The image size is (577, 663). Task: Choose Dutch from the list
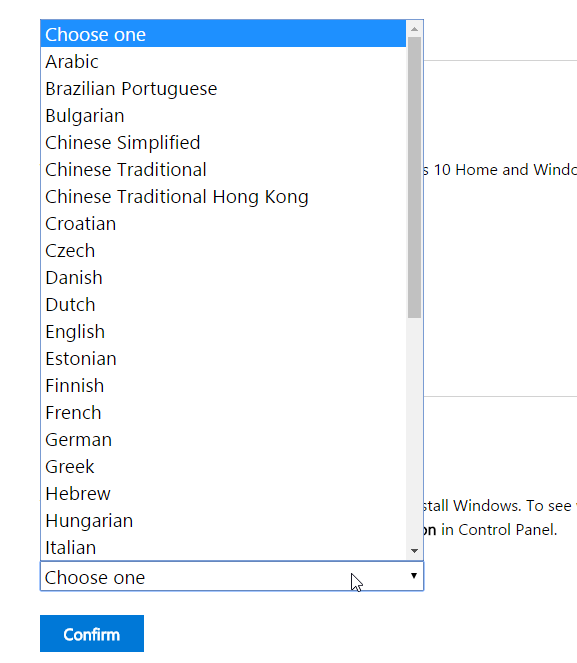coord(223,305)
